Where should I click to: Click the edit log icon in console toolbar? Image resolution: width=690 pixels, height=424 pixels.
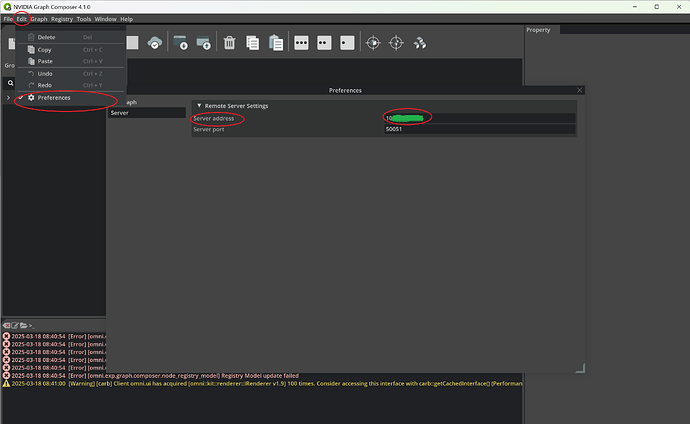[x=15, y=325]
